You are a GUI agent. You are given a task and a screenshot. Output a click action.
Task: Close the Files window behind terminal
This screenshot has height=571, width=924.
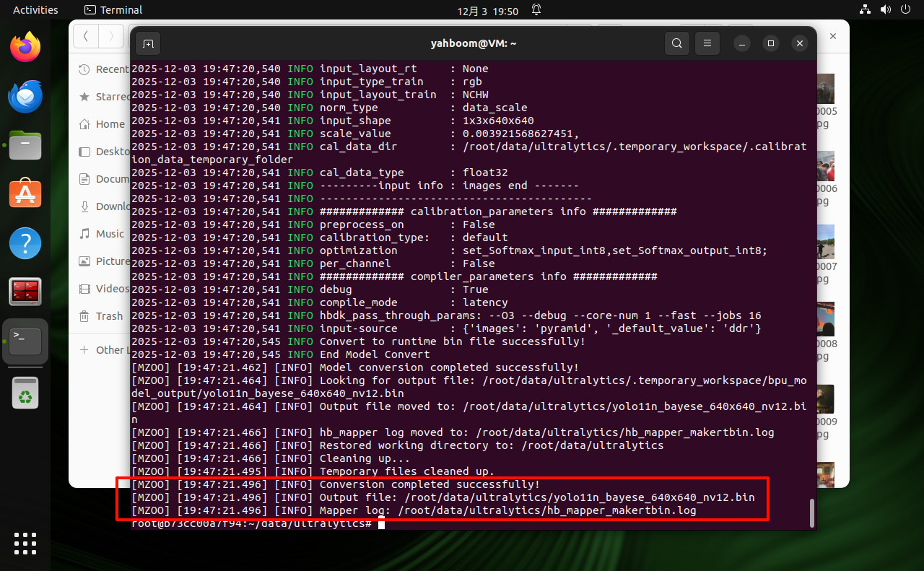[x=833, y=35]
